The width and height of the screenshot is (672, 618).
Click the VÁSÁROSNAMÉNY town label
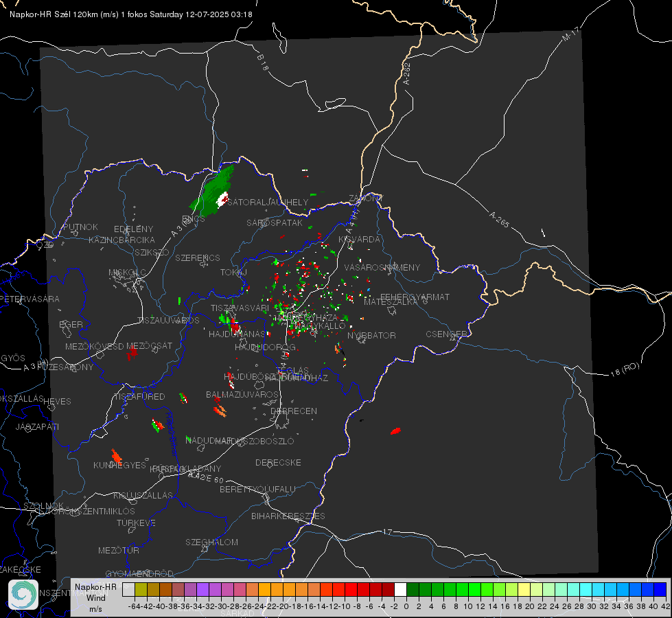tap(382, 267)
